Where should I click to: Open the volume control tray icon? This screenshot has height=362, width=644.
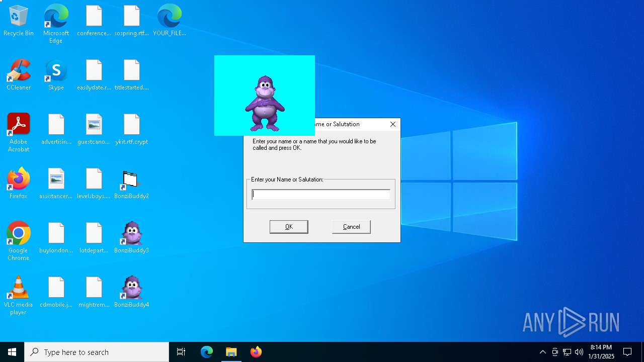[x=579, y=352]
